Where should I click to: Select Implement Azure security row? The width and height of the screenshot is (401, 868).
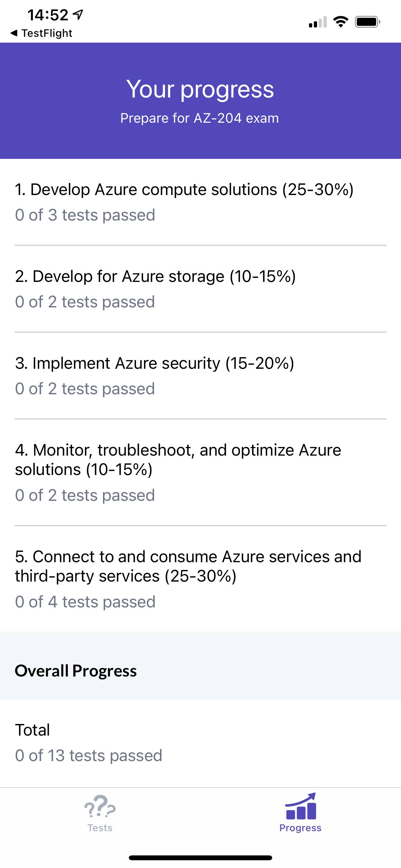coord(200,376)
